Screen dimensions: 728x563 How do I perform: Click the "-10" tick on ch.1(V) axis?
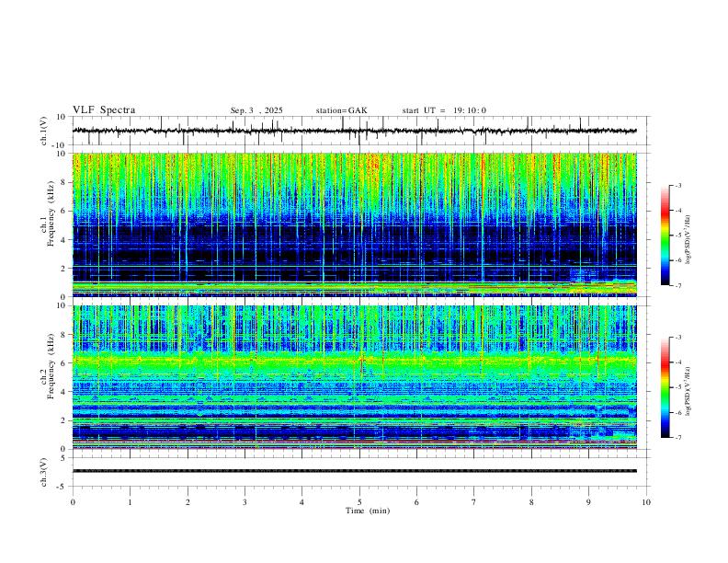coord(60,145)
